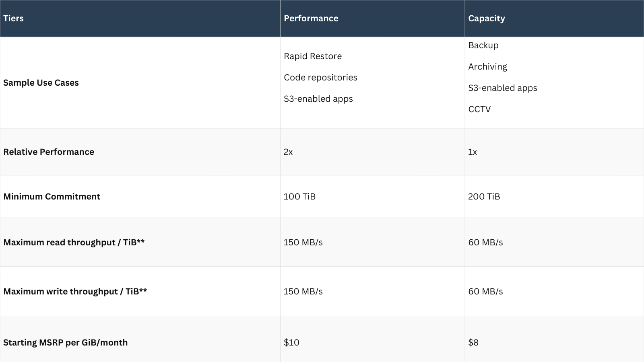Select the 200 TiB commitment cell

point(484,197)
